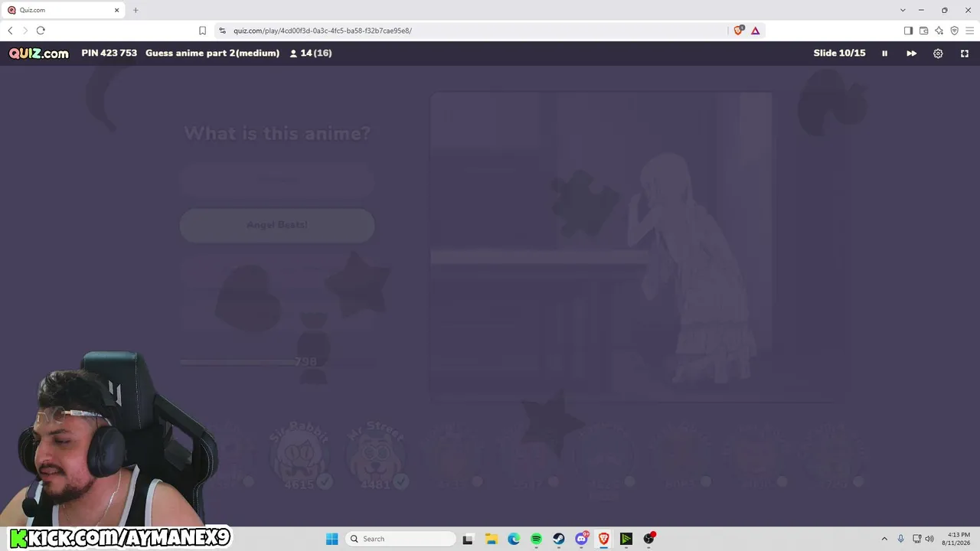Select the Angel Beats! answer button

click(277, 225)
